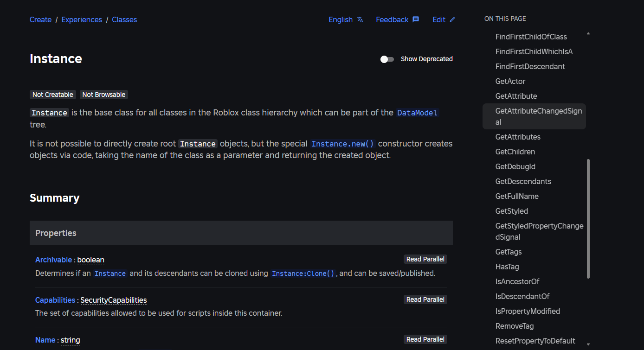Click the feedback speech bubble icon
Viewport: 644px width, 350px height.
coord(415,19)
